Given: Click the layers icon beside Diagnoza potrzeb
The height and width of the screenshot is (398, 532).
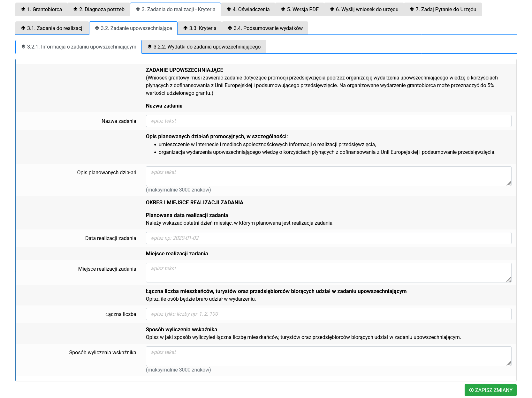Looking at the screenshot, I should [x=75, y=9].
